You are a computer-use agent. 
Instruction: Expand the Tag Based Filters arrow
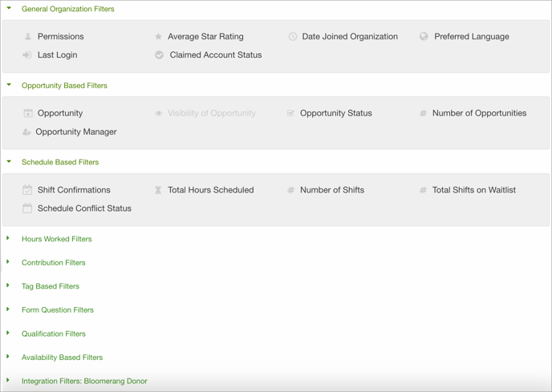(8, 285)
